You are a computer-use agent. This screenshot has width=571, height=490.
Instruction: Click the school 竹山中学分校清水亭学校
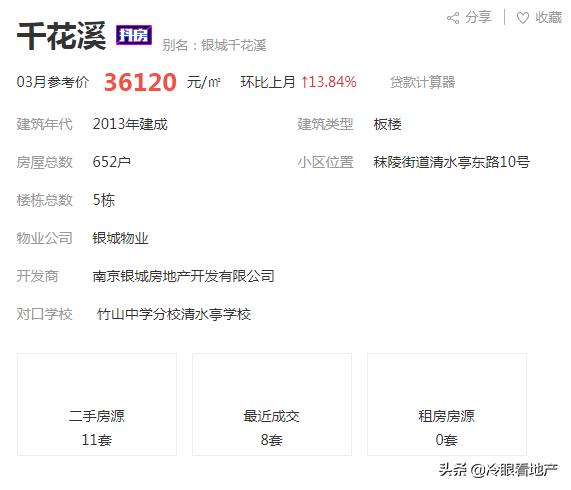click(x=174, y=314)
